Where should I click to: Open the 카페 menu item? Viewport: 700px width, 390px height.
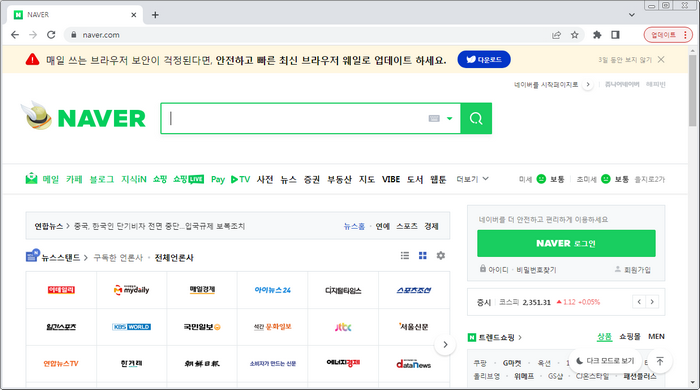pyautogui.click(x=74, y=179)
